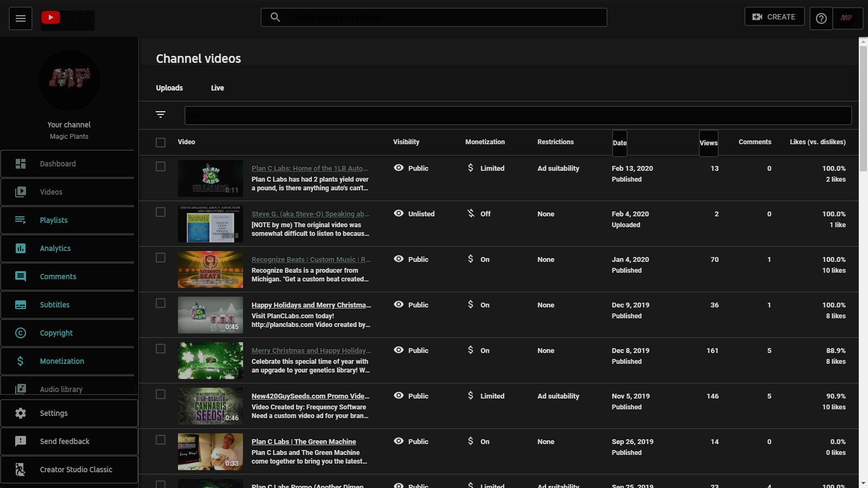Select the Analytics sidebar icon
The height and width of the screenshot is (488, 868).
click(21, 248)
